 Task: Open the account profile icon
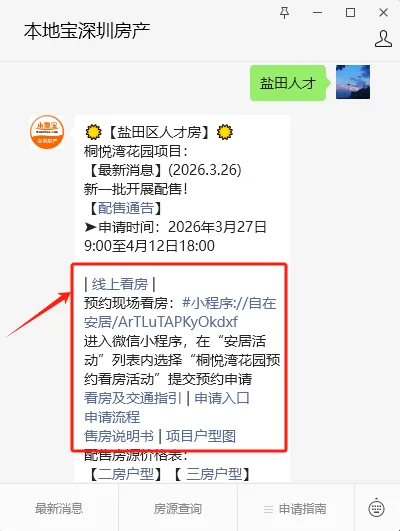[x=383, y=39]
